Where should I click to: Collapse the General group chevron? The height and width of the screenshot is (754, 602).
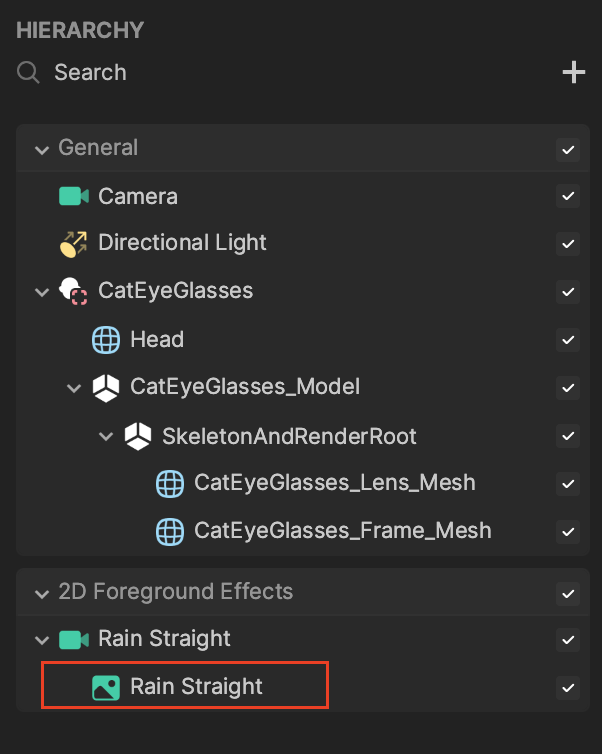42,150
